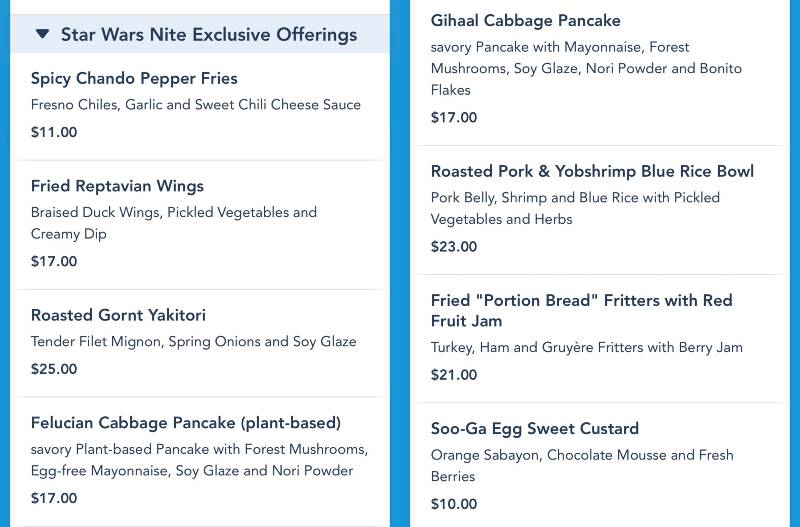800x527 pixels.
Task: Click the $21.00 Fritters price
Action: click(454, 374)
